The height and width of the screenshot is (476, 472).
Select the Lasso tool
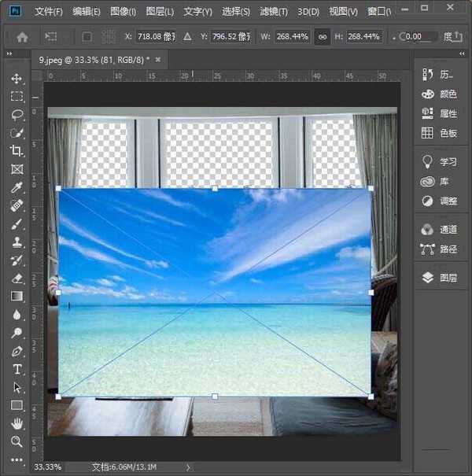point(17,115)
